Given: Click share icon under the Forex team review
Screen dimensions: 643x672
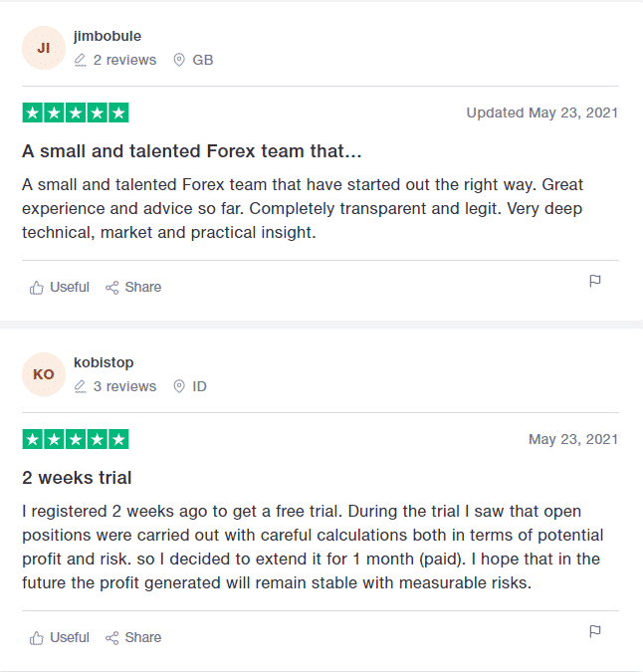Looking at the screenshot, I should 111,288.
